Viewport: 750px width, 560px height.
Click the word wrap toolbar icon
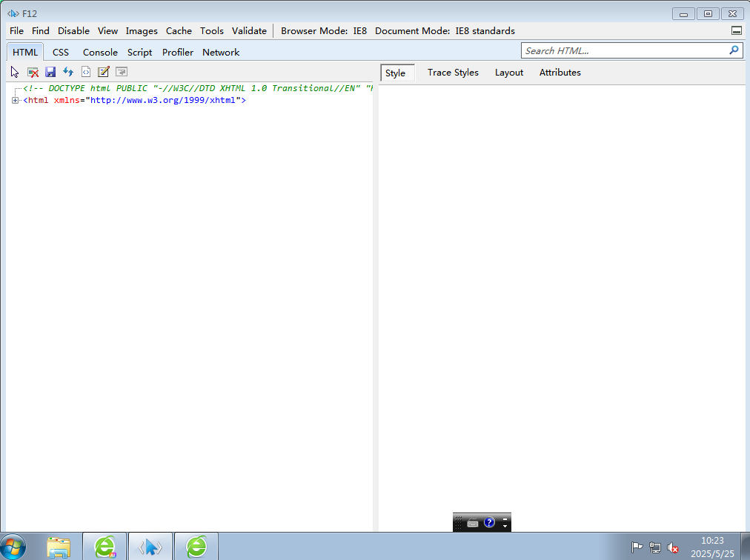coord(122,72)
